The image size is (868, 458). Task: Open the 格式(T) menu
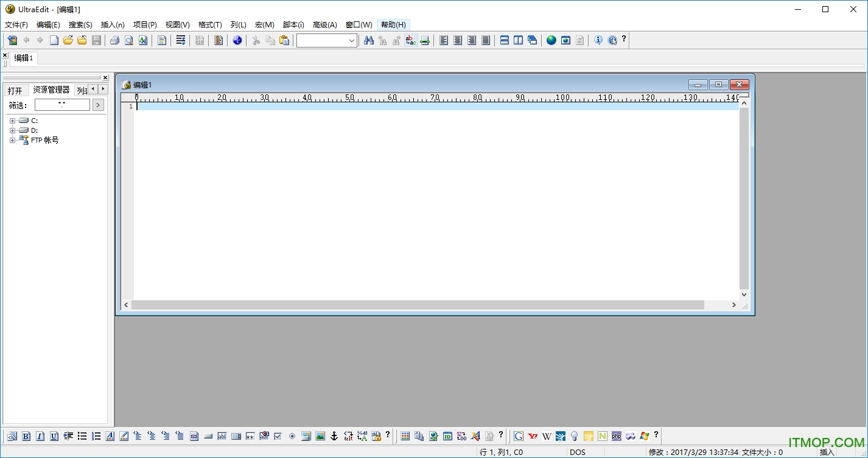tap(210, 25)
